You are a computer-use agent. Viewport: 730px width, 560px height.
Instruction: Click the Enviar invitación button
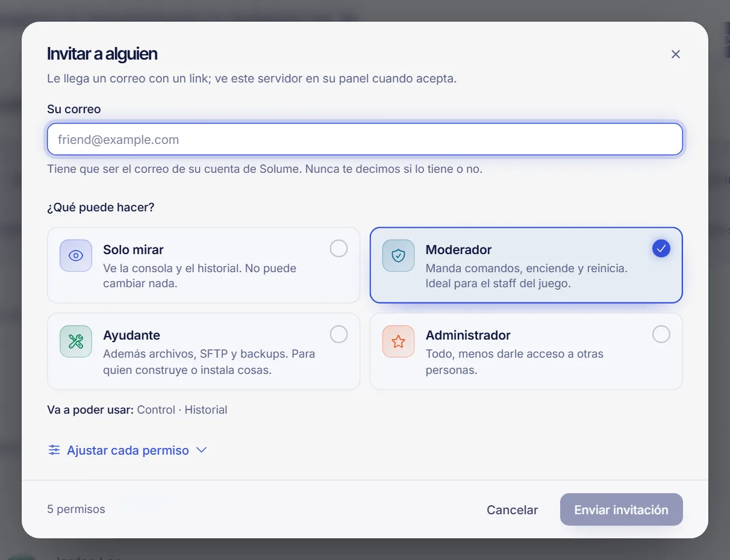tap(621, 510)
